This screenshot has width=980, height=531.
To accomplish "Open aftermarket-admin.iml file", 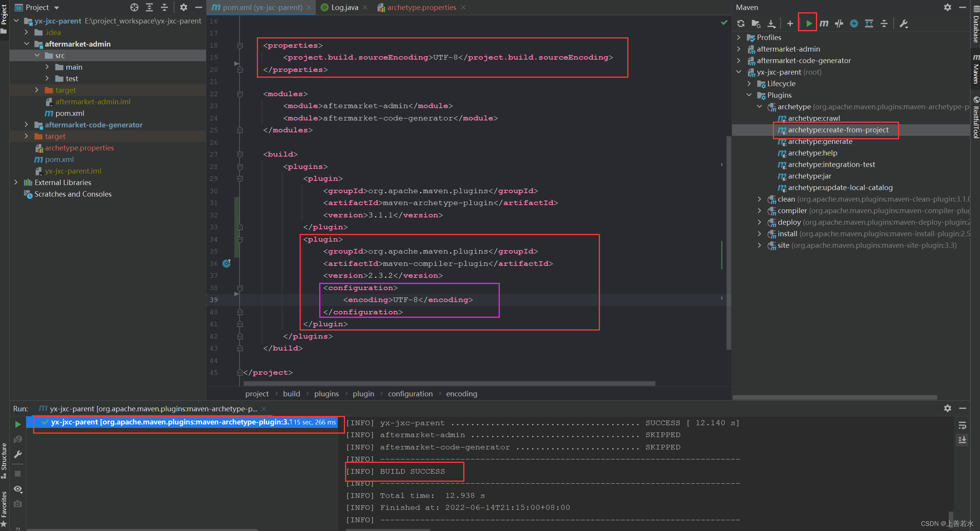I will click(92, 102).
